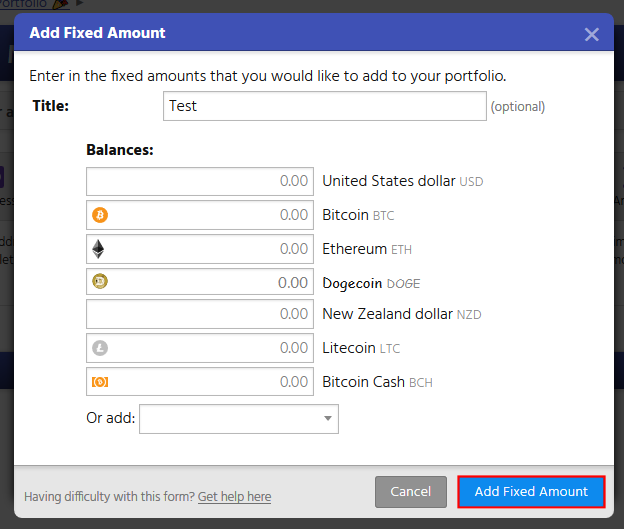
Task: Select the United States dollar amount field
Action: 200,182
